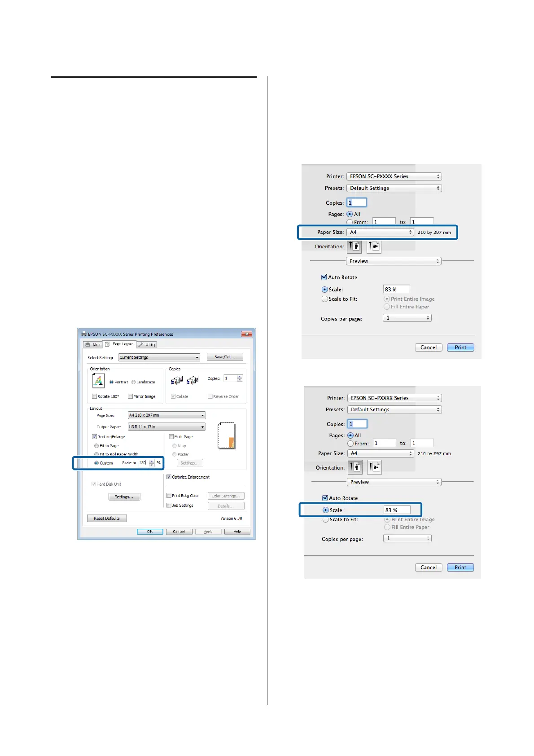Enable the Mirror Image checkbox

coord(130,396)
